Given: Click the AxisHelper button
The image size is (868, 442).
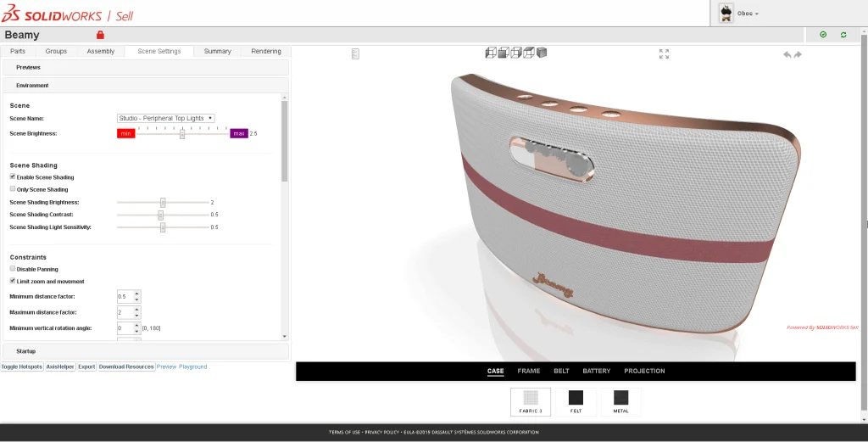Looking at the screenshot, I should [60, 366].
